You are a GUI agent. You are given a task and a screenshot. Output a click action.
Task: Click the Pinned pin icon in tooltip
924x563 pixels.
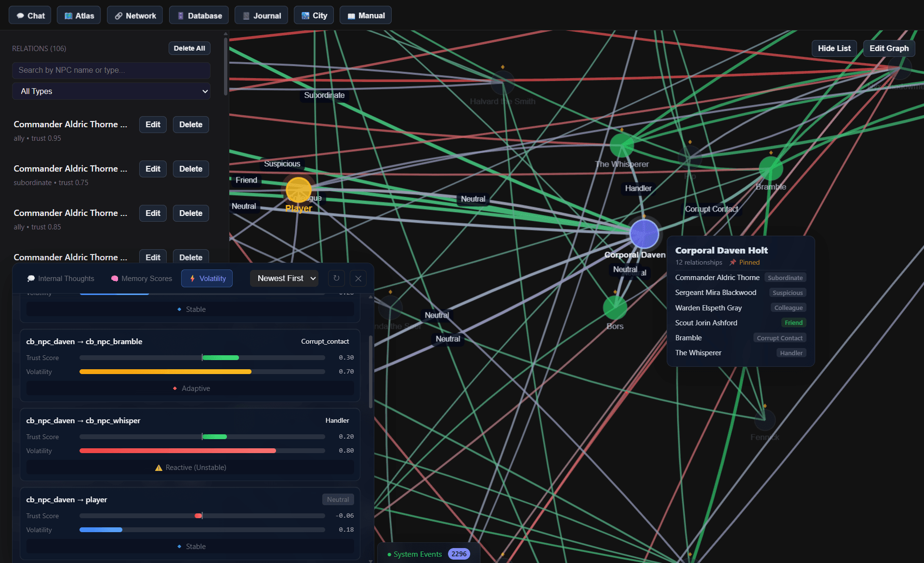[x=733, y=262]
